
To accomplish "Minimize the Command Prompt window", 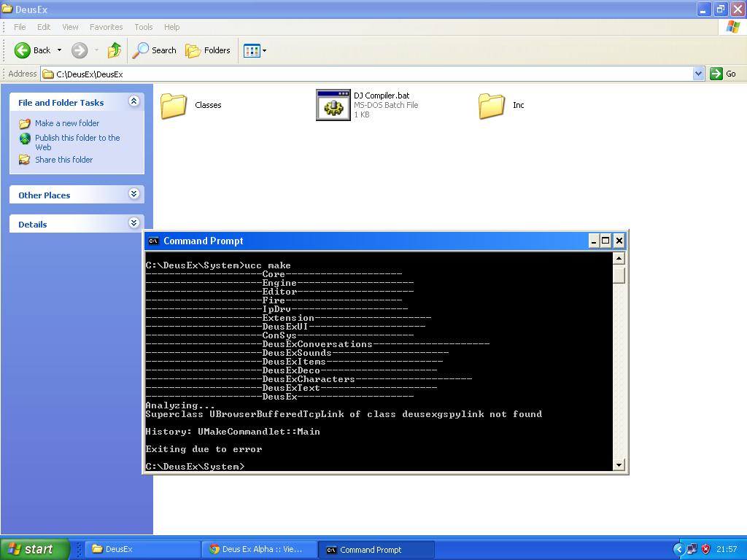I will click(594, 241).
